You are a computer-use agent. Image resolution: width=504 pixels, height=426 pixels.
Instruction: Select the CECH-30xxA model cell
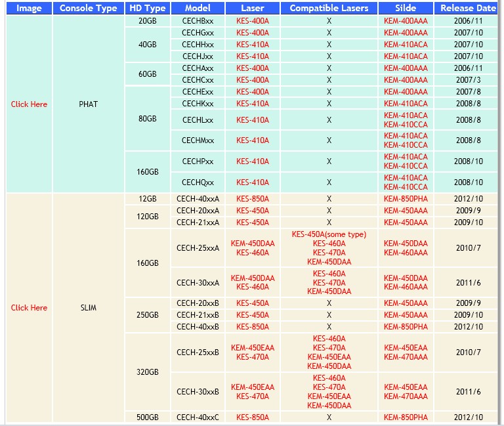pyautogui.click(x=198, y=283)
